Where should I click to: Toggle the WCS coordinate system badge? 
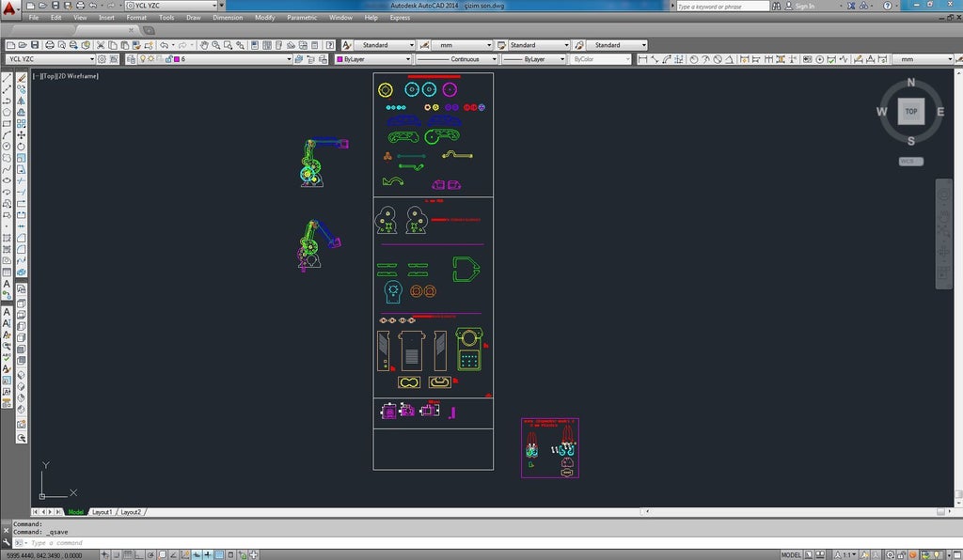coord(910,162)
